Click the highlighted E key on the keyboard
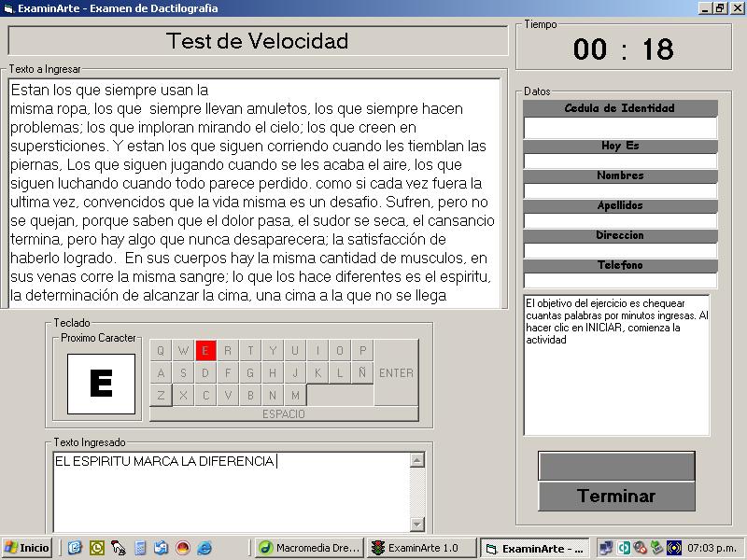The image size is (747, 560). click(x=205, y=351)
